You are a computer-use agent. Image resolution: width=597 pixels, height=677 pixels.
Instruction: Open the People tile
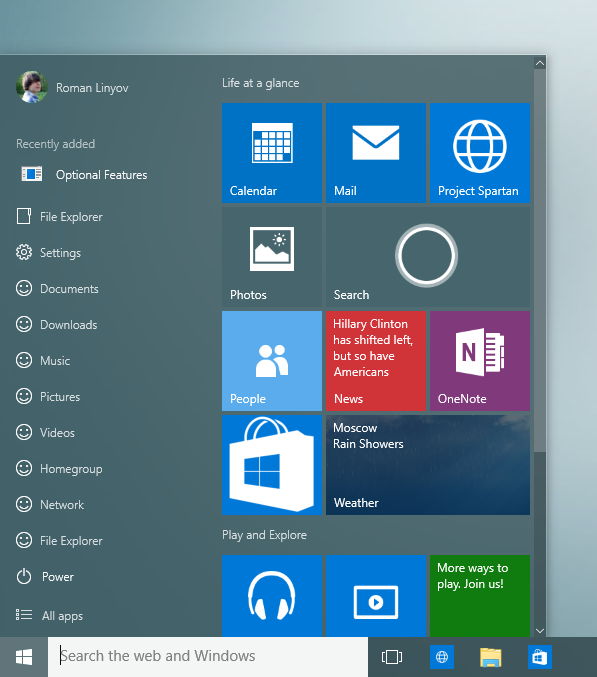[x=272, y=361]
